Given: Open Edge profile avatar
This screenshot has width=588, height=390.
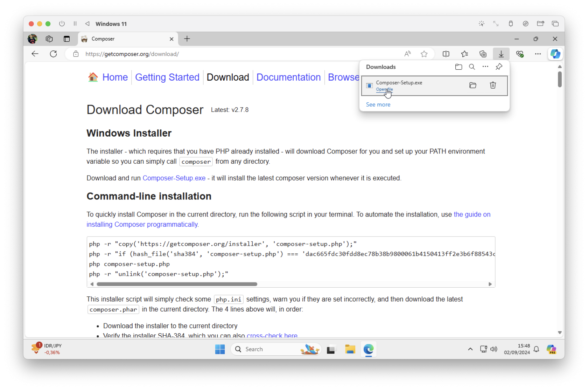Looking at the screenshot, I should [33, 39].
